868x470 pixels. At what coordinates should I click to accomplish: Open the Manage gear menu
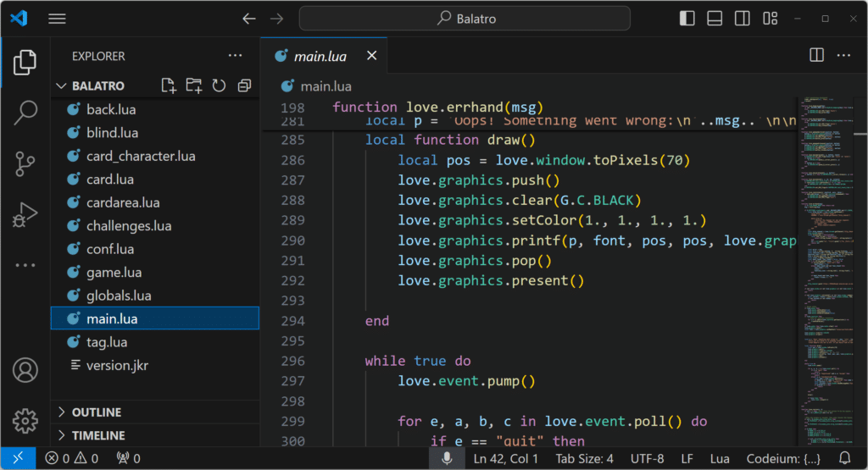point(25,420)
